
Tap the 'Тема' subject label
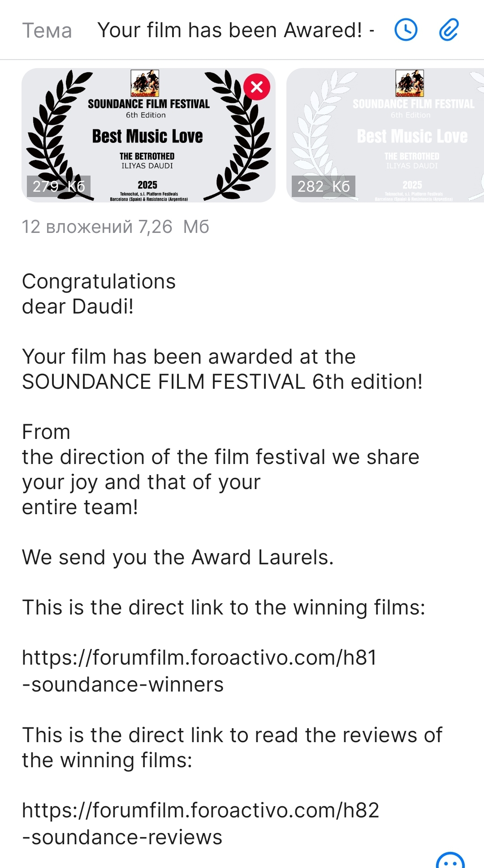click(x=47, y=31)
